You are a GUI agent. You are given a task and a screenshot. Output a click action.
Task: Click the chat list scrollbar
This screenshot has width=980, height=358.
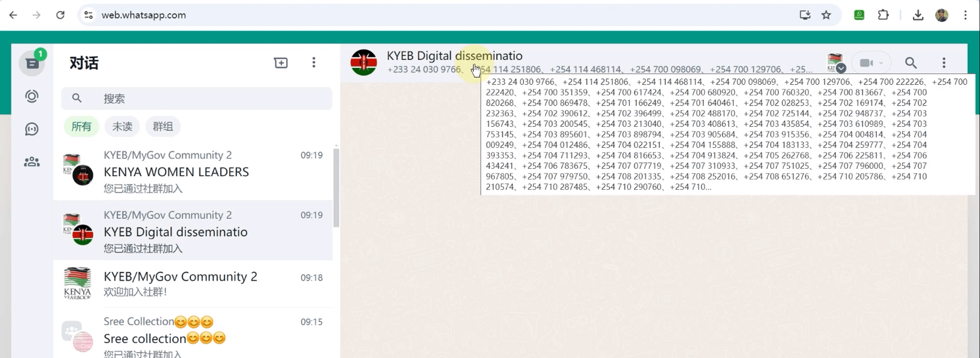point(336,187)
